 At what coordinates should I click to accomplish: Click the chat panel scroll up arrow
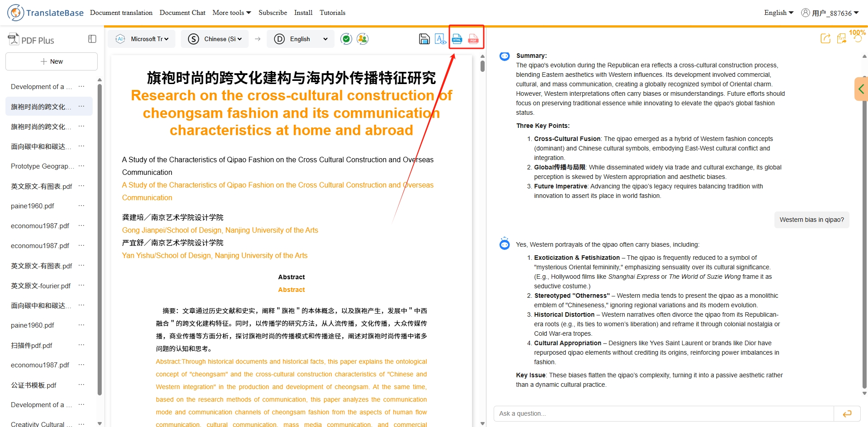point(864,56)
